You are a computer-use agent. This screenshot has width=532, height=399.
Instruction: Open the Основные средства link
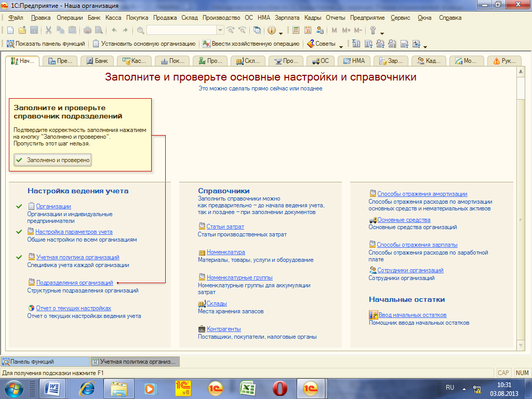tap(404, 220)
